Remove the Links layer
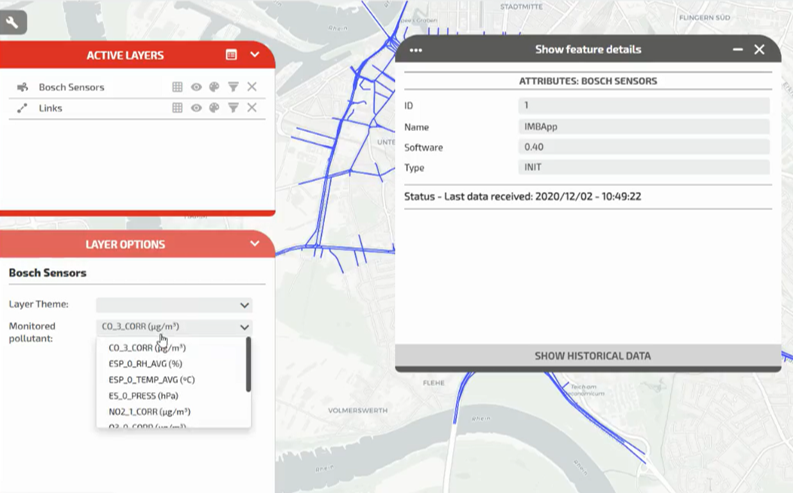This screenshot has height=493, width=793. (x=252, y=108)
